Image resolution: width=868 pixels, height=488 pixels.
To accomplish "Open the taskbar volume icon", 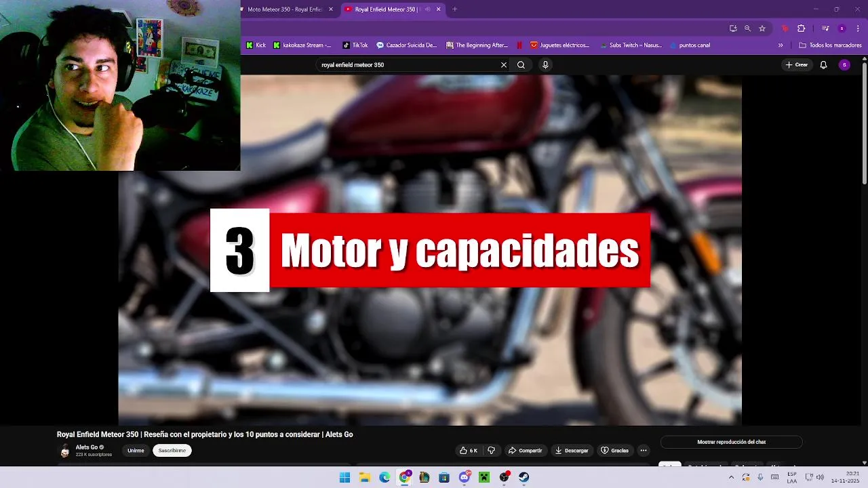I will point(820,477).
